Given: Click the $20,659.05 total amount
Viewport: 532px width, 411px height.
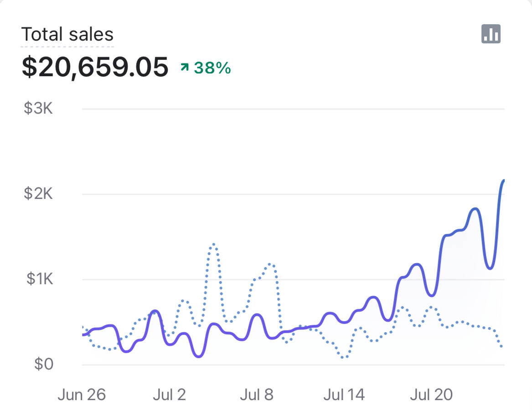Looking at the screenshot, I should tap(95, 67).
